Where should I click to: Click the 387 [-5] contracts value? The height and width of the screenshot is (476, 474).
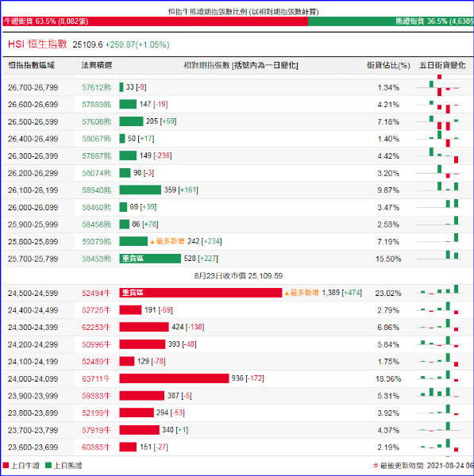coord(179,396)
